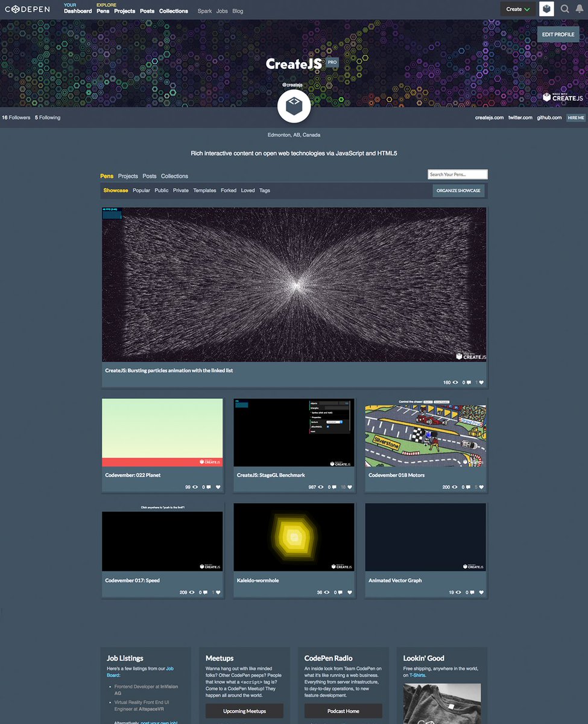This screenshot has height=724, width=588.
Task: Open the Spark link
Action: 205,11
